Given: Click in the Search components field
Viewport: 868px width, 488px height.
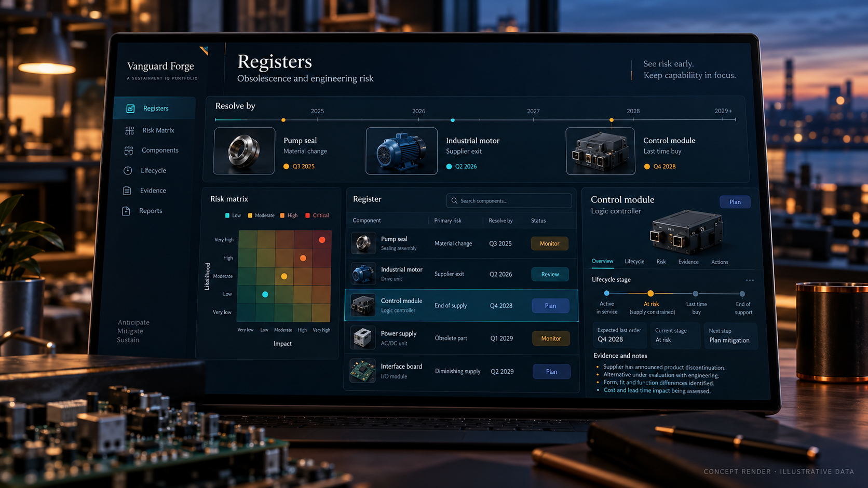Looking at the screenshot, I should pos(509,201).
